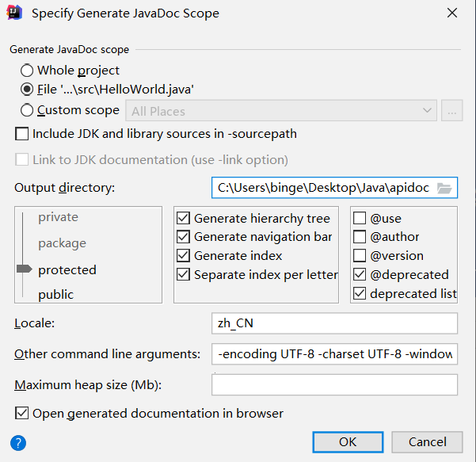Click the Maximum heap size field
The image size is (476, 462).
334,384
